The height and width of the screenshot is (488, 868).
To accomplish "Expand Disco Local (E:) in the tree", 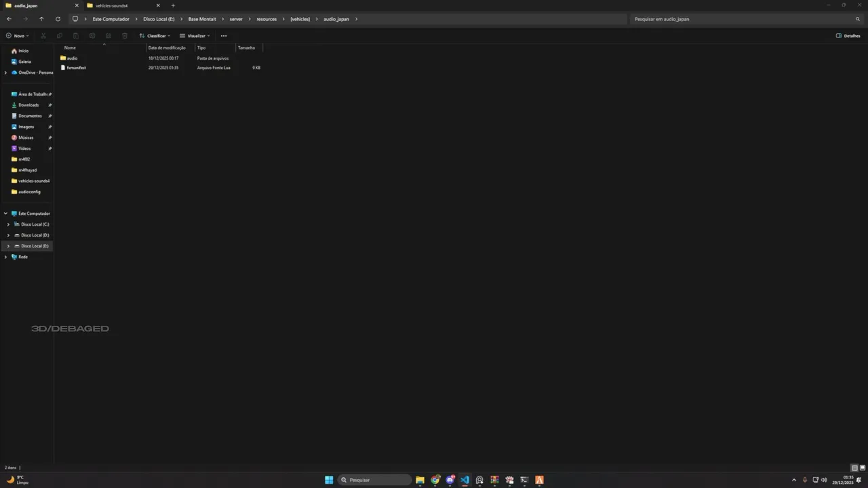I will coord(8,246).
